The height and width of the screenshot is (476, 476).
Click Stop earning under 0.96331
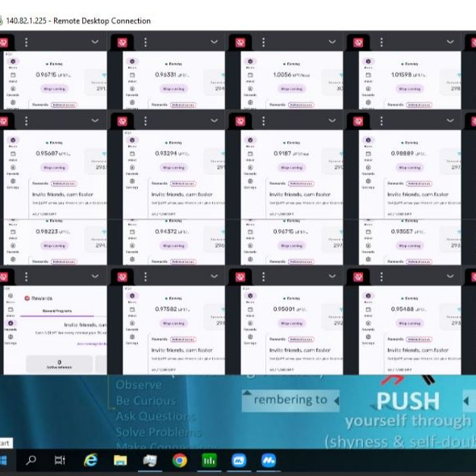click(173, 89)
